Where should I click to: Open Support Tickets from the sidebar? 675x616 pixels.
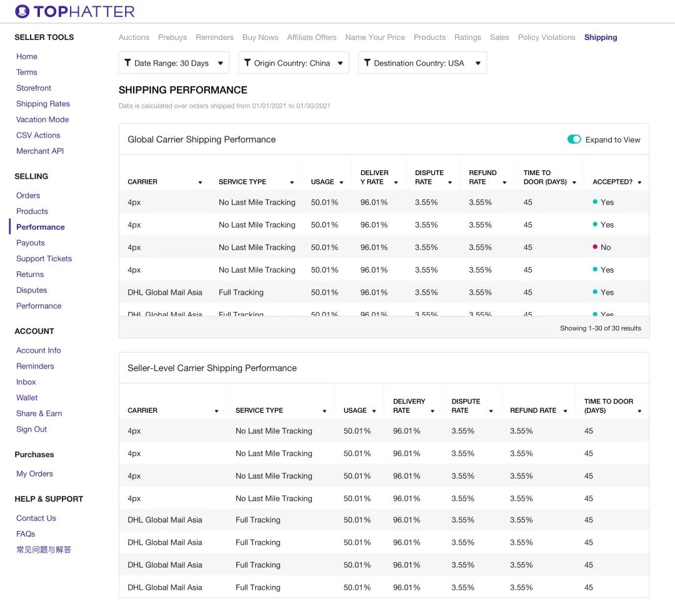pyautogui.click(x=44, y=258)
